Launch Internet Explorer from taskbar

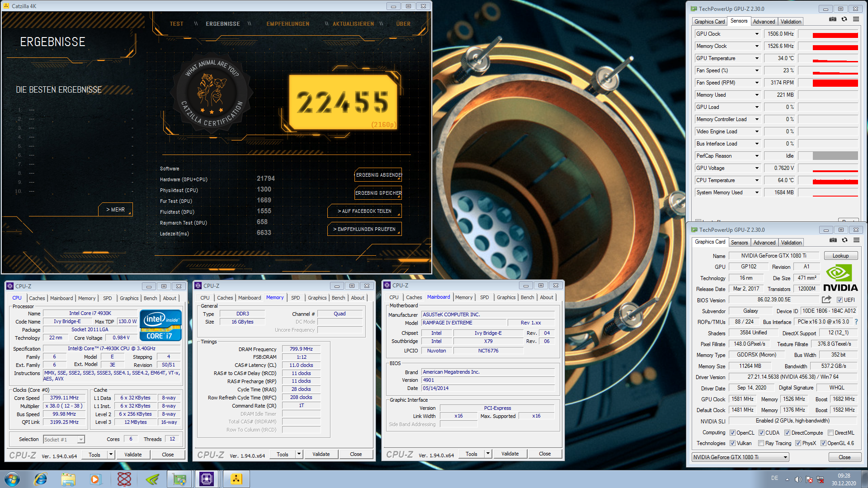41,479
